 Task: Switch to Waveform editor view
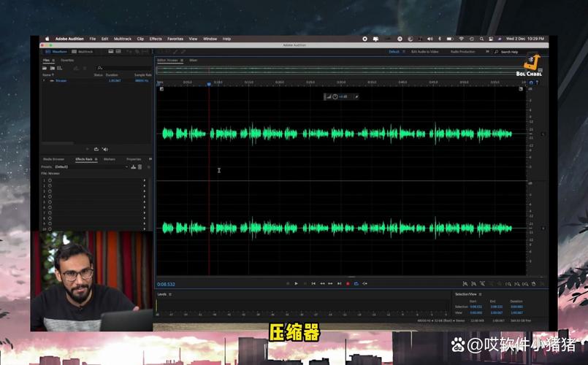pyautogui.click(x=56, y=51)
